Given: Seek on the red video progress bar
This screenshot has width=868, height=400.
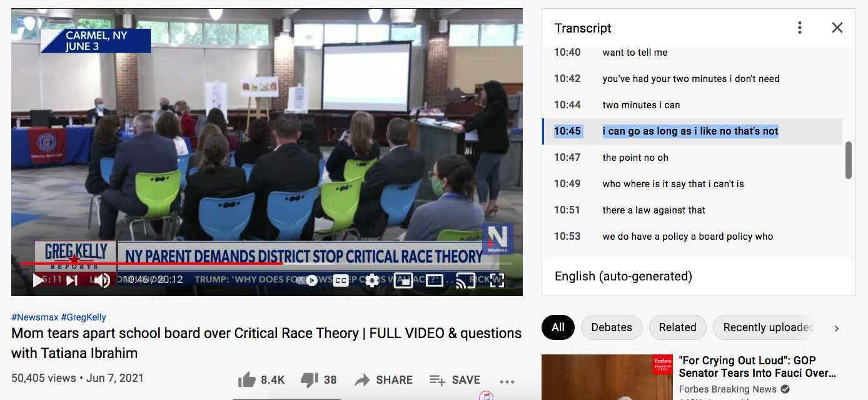Looking at the screenshot, I should point(267,264).
